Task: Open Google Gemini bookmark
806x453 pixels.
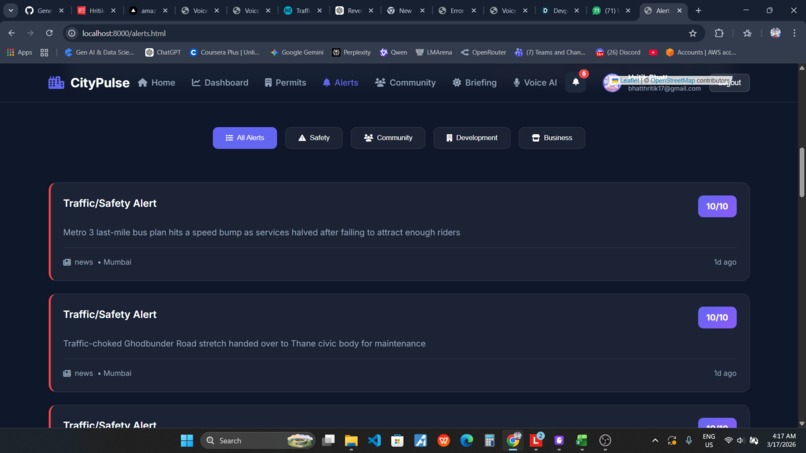Action: [297, 52]
